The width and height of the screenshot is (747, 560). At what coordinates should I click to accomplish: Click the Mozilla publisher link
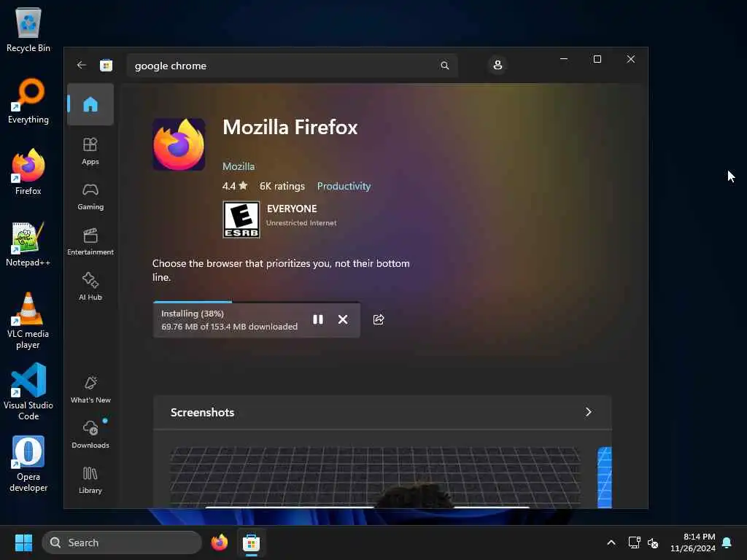[x=239, y=166]
